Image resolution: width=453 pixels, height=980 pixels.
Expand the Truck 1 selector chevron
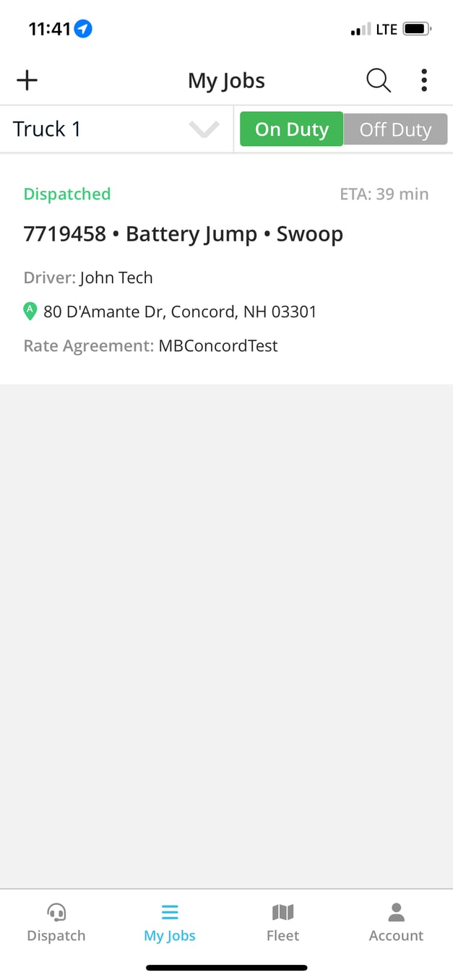click(x=204, y=130)
